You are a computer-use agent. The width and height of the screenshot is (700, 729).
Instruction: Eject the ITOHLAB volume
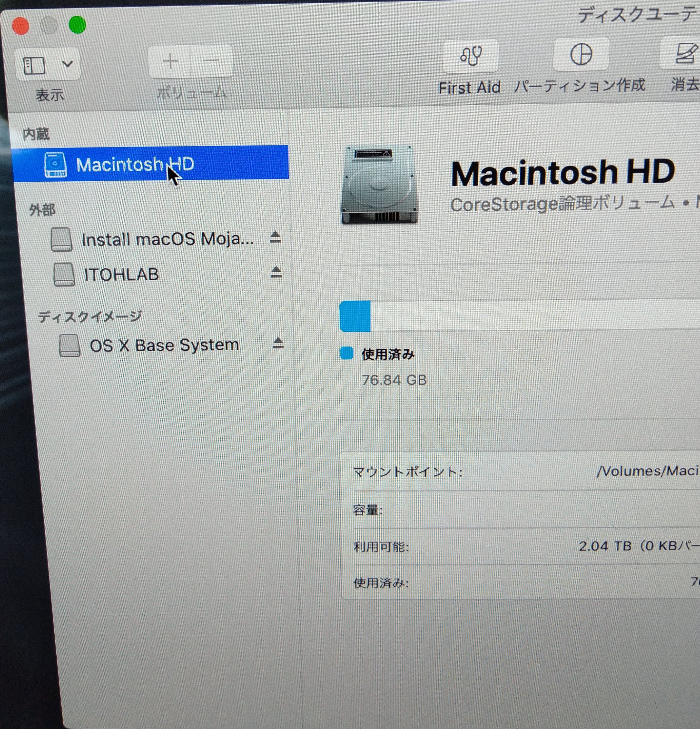click(276, 272)
